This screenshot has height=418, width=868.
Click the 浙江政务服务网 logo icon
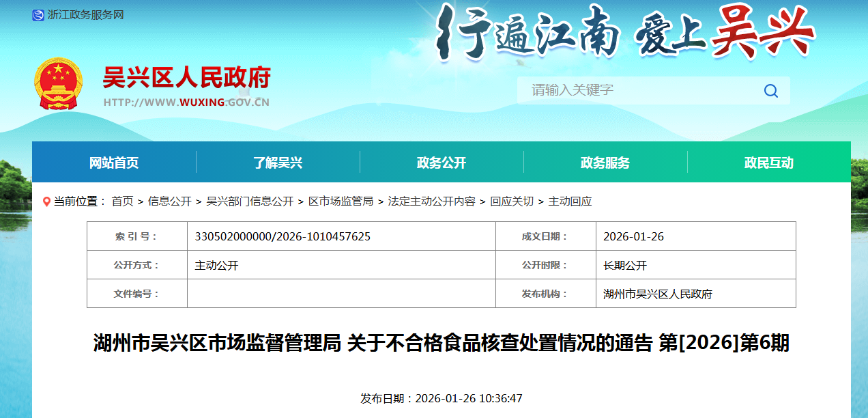click(38, 15)
